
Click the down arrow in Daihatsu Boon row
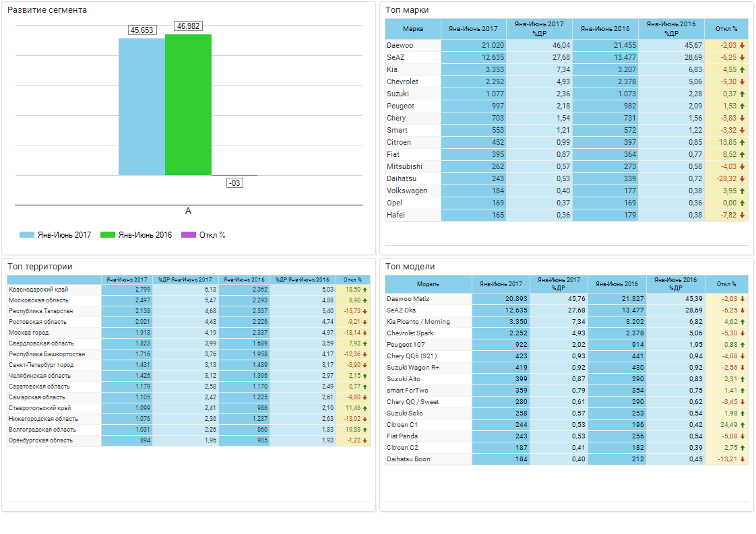742,459
